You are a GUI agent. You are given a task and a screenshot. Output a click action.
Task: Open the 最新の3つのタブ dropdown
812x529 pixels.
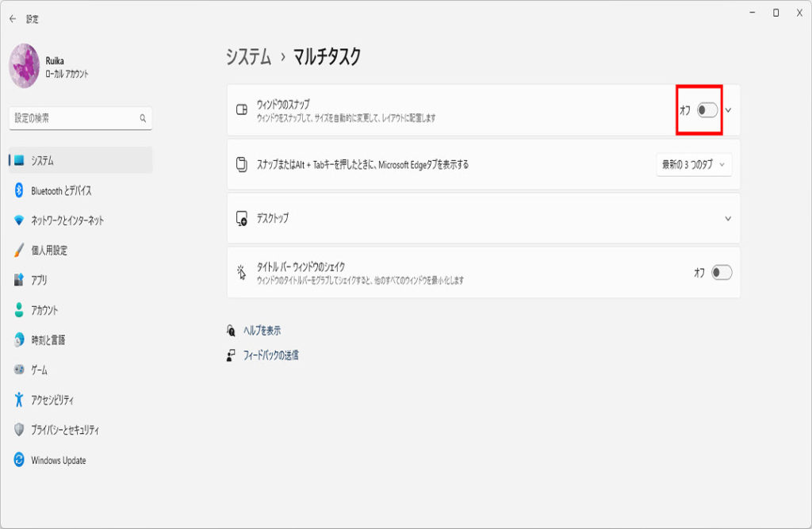[x=694, y=164]
